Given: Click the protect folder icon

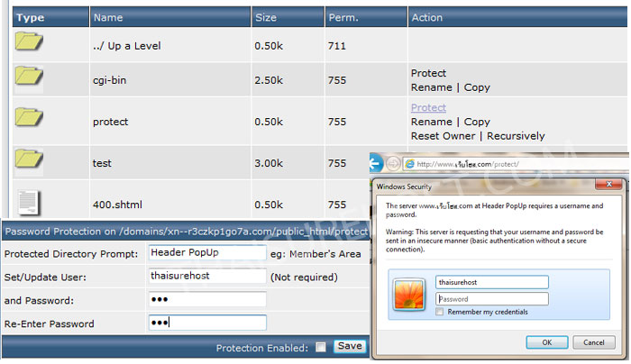Looking at the screenshot, I should click(29, 122).
